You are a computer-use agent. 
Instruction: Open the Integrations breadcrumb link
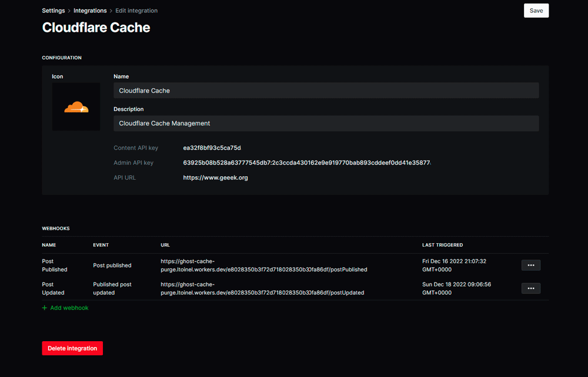[x=90, y=11]
